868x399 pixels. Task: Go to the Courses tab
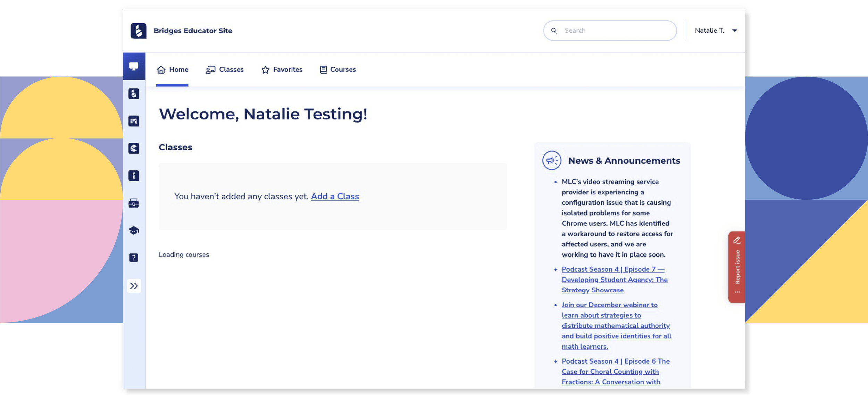[x=337, y=69]
